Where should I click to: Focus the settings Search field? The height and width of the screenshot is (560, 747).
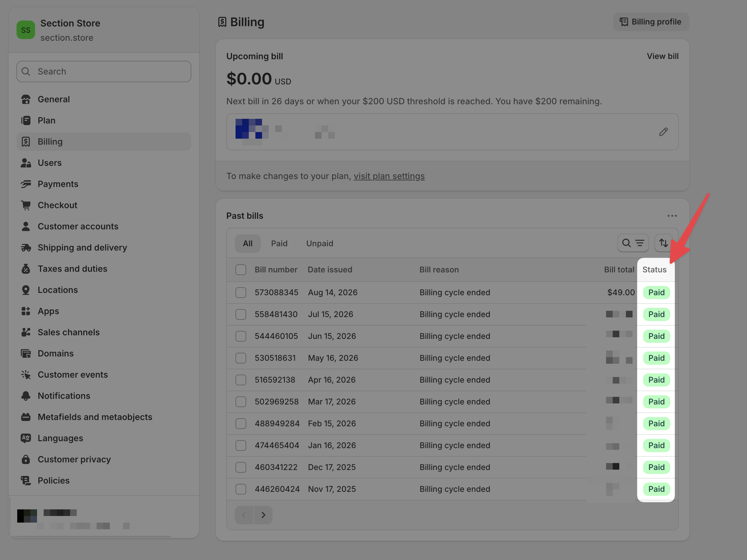(104, 71)
